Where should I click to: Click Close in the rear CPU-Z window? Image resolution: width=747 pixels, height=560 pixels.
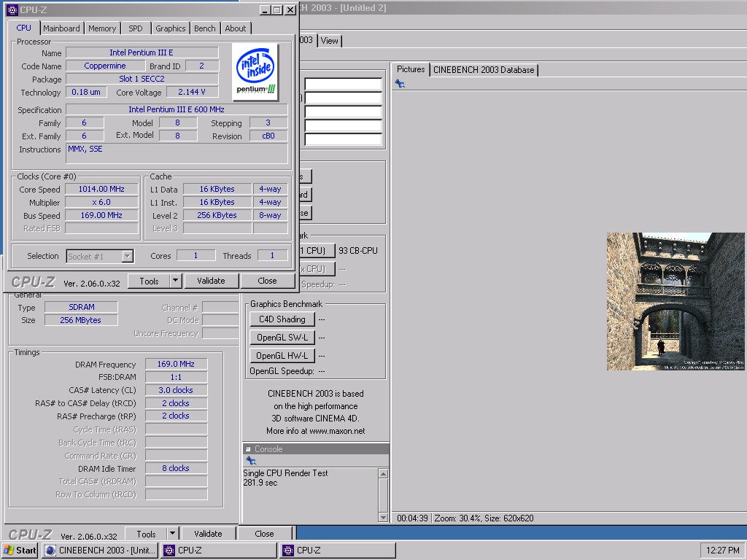264,534
